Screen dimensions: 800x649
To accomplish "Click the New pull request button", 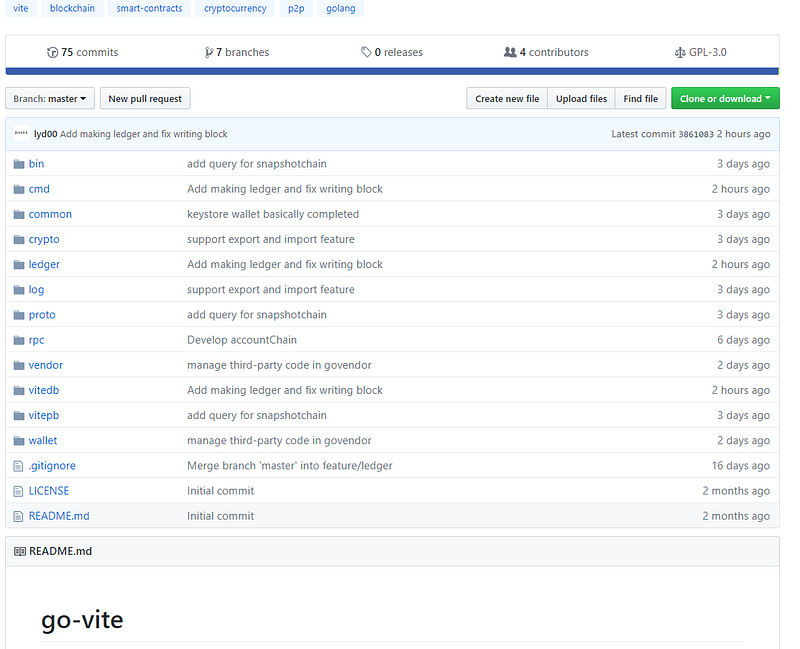I will tap(145, 98).
